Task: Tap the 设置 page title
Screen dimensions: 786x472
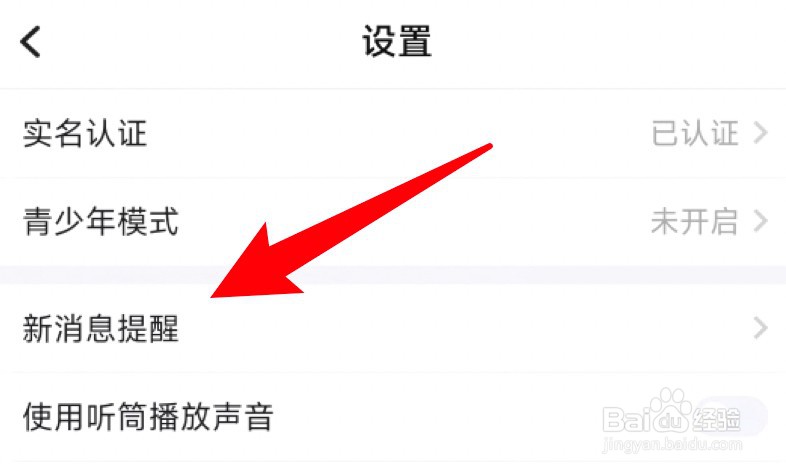Action: coord(397,41)
